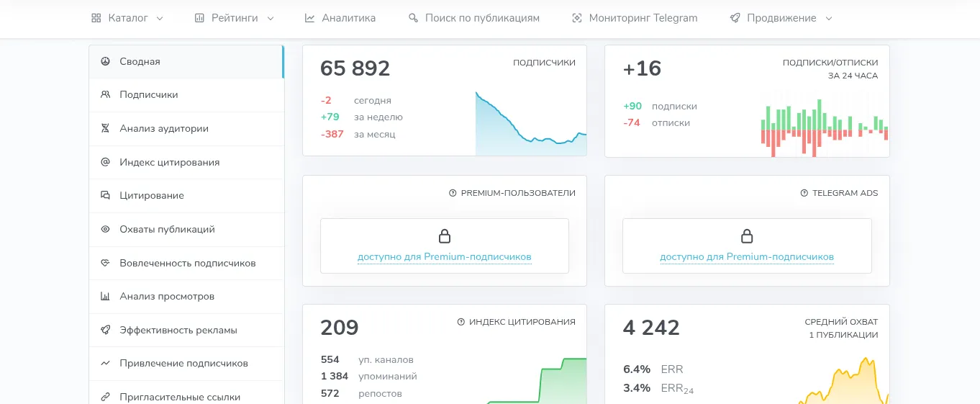
Task: Expand the Каталог dropdown menu
Action: [x=127, y=18]
